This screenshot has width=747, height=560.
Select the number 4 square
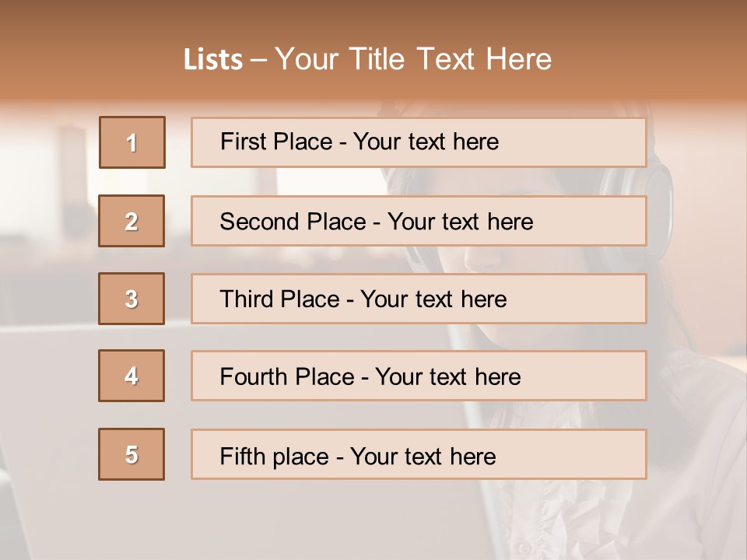tap(132, 376)
